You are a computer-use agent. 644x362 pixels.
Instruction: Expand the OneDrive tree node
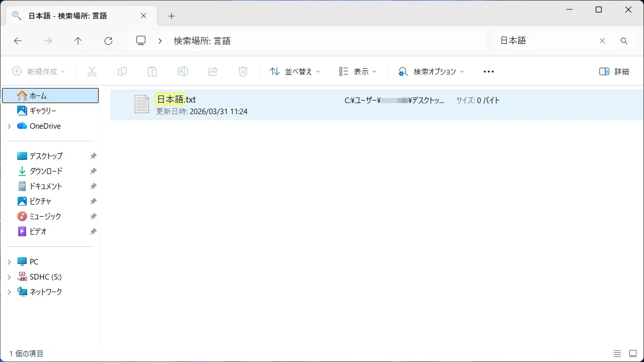click(9, 126)
